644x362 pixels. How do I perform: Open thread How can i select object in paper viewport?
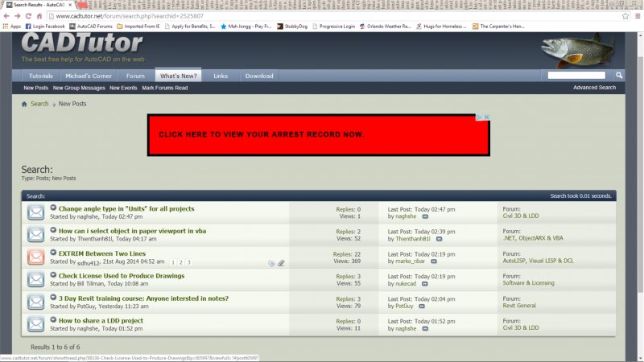132,231
